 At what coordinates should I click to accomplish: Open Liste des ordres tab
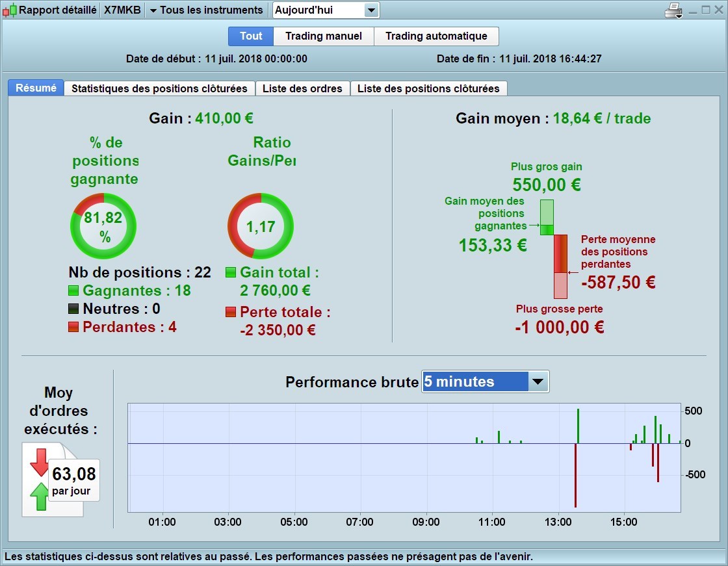[x=302, y=88]
